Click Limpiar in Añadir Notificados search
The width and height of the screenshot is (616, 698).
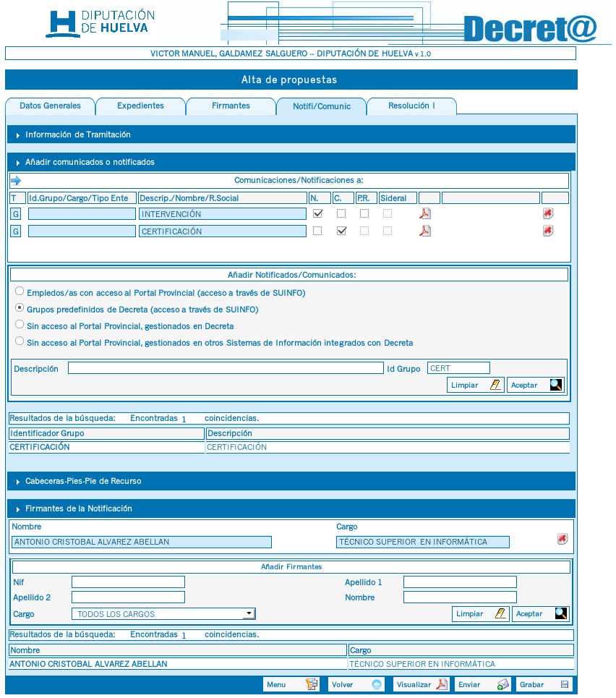coord(475,385)
